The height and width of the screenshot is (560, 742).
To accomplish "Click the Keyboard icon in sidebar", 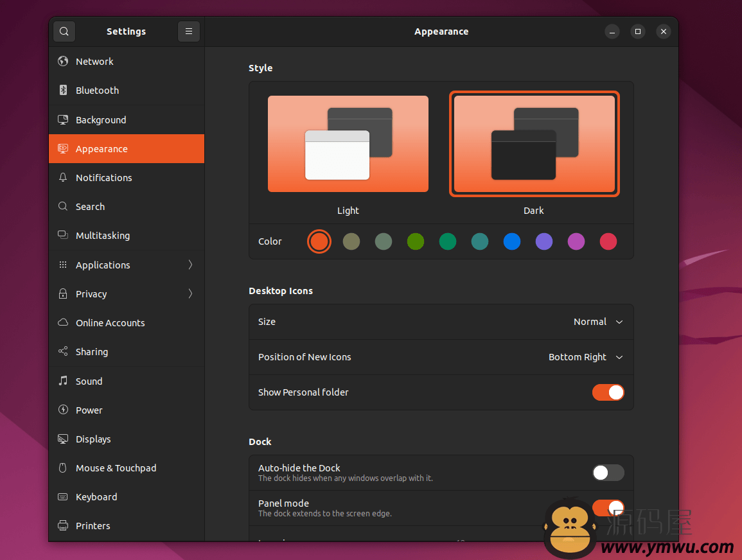I will click(x=63, y=496).
